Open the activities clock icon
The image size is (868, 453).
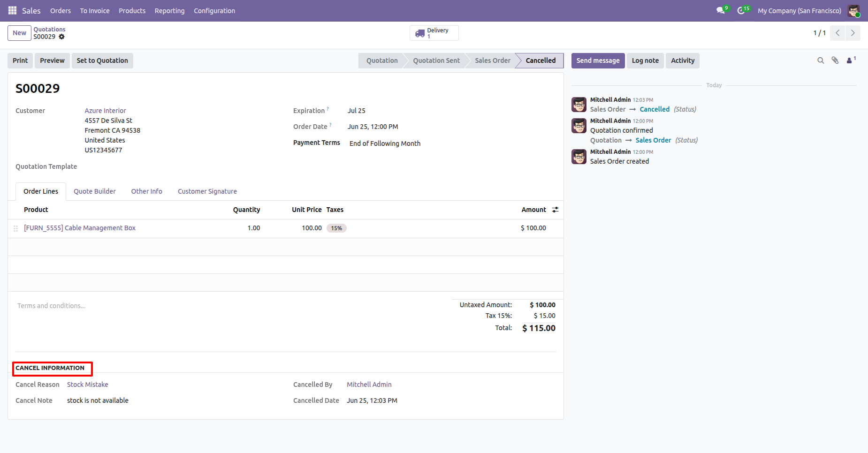click(741, 10)
